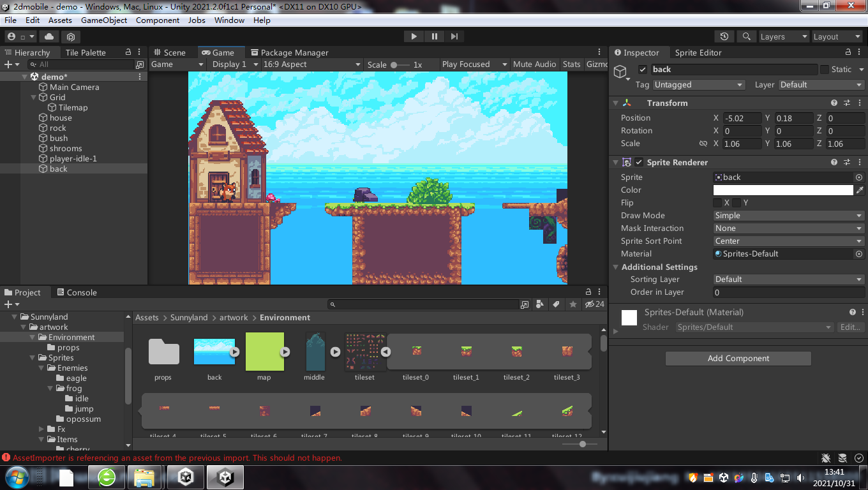
Task: Open the scene options menu beside demo*
Action: [x=140, y=77]
